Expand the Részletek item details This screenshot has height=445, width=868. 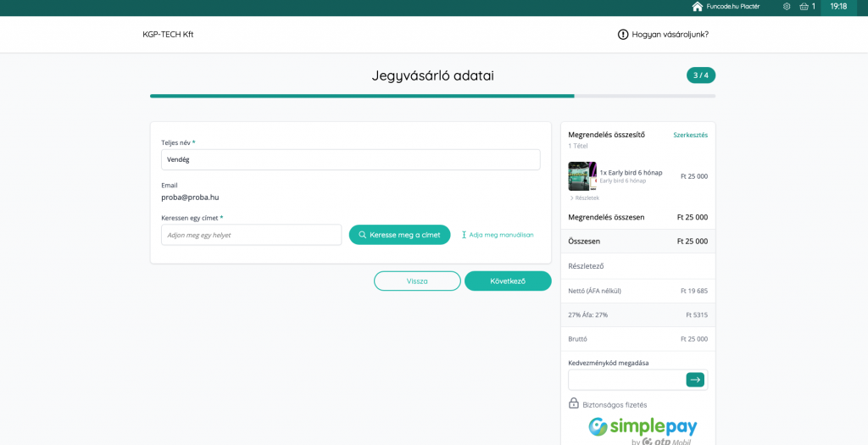tap(584, 197)
